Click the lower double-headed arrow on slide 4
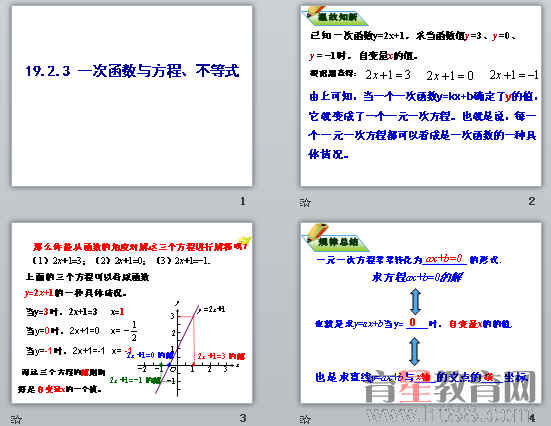551x426 pixels. [415, 351]
